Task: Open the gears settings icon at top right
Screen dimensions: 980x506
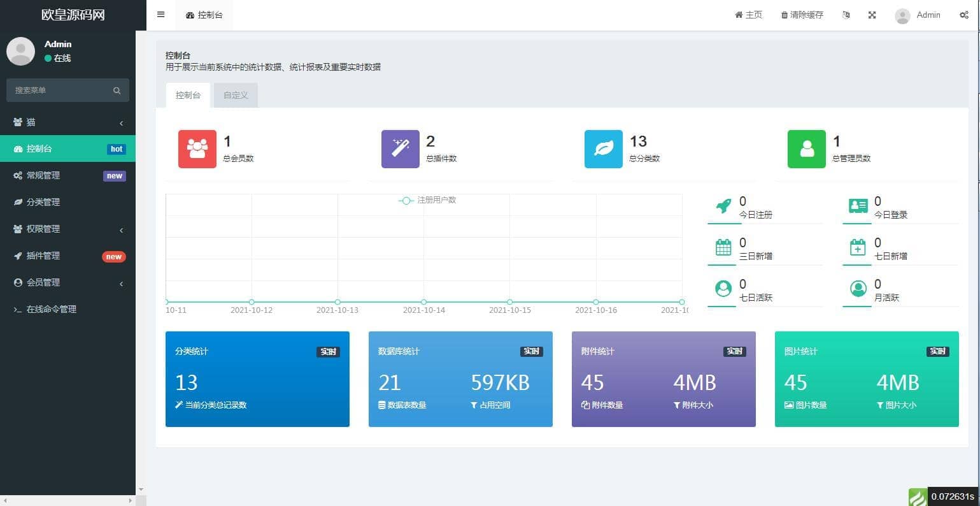Action: (963, 15)
